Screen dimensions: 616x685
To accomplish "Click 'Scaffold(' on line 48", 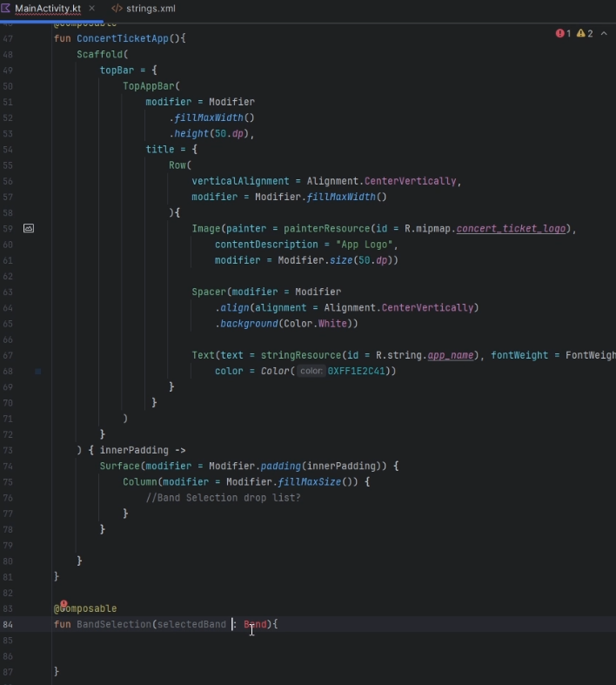I will pyautogui.click(x=102, y=54).
